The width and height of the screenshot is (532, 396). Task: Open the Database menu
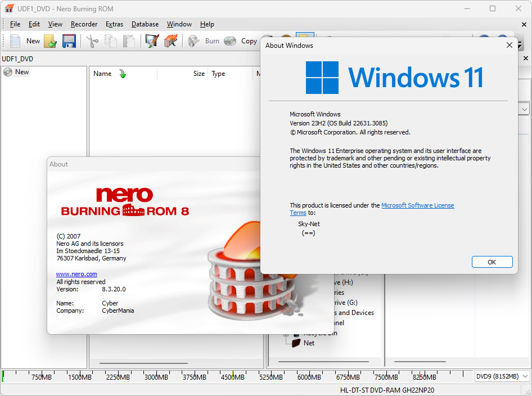coord(145,24)
